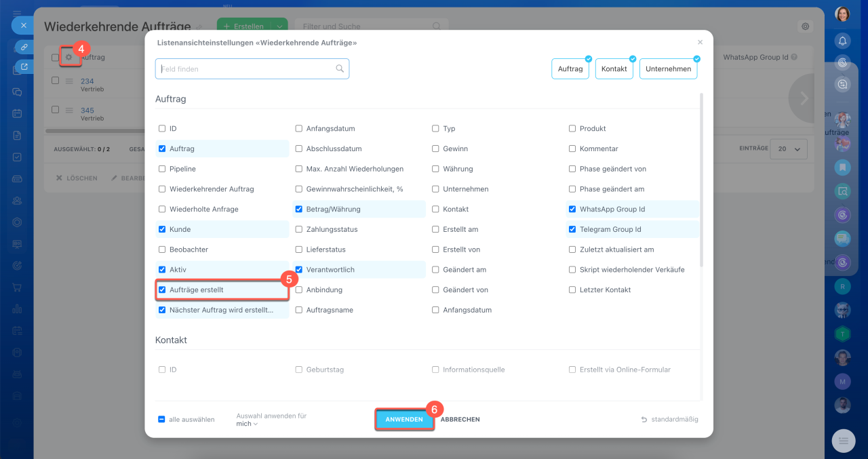868x459 pixels.
Task: Open row menu icon for order 234
Action: tap(69, 81)
